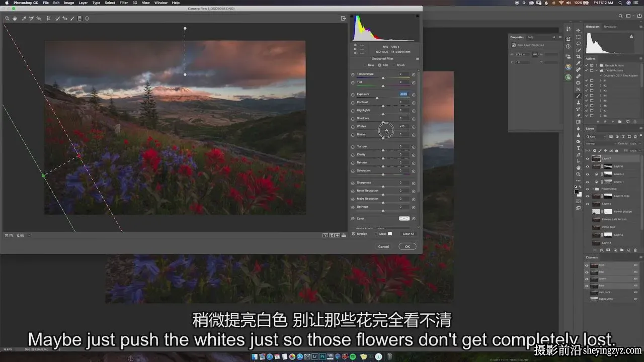This screenshot has height=362, width=644.
Task: Hide Layer 7 with its eye icon
Action: pos(587,159)
